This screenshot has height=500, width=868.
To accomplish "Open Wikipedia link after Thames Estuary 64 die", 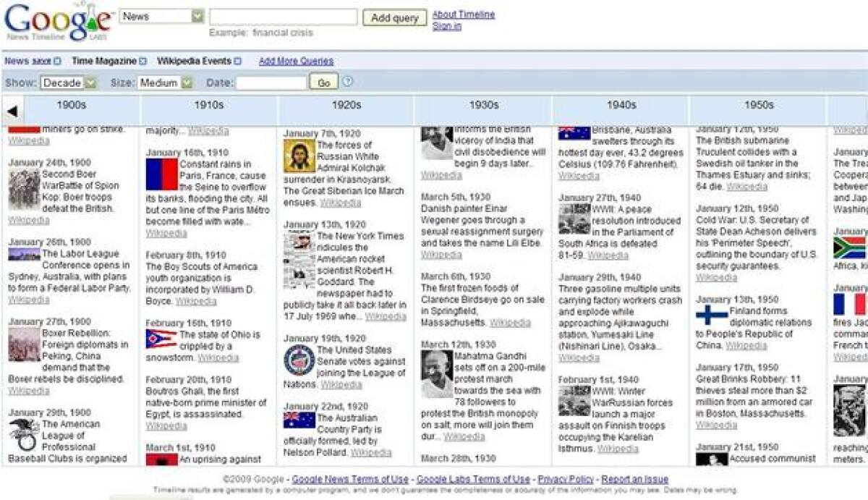I will tap(747, 187).
